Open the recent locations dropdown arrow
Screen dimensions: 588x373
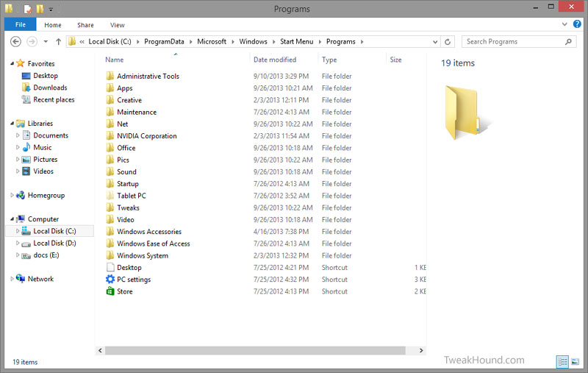[x=46, y=42]
